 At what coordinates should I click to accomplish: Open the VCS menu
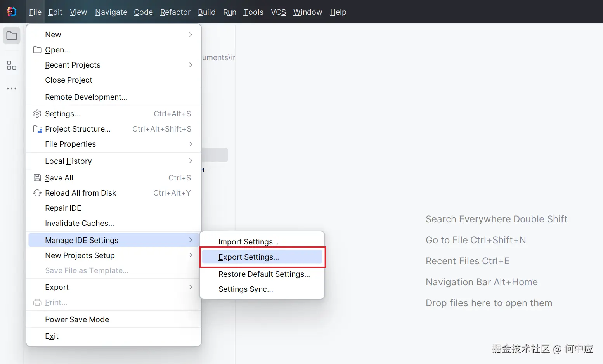(x=278, y=12)
